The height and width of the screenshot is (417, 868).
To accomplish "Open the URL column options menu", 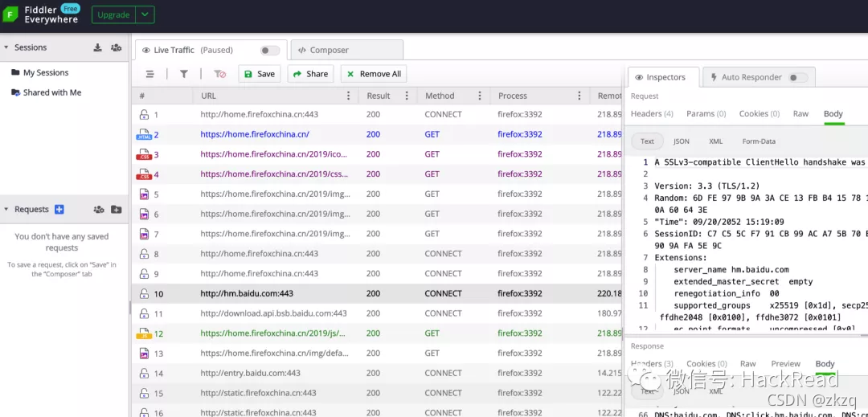I will [348, 96].
